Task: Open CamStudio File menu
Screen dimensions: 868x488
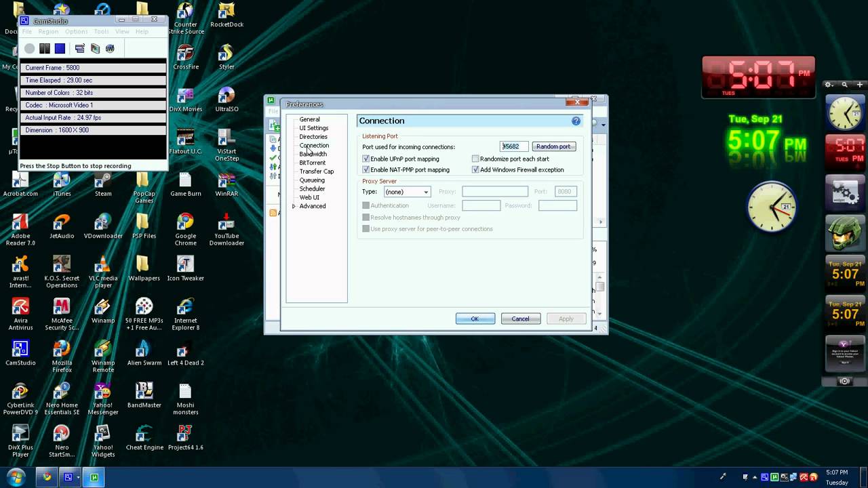Action: (27, 32)
